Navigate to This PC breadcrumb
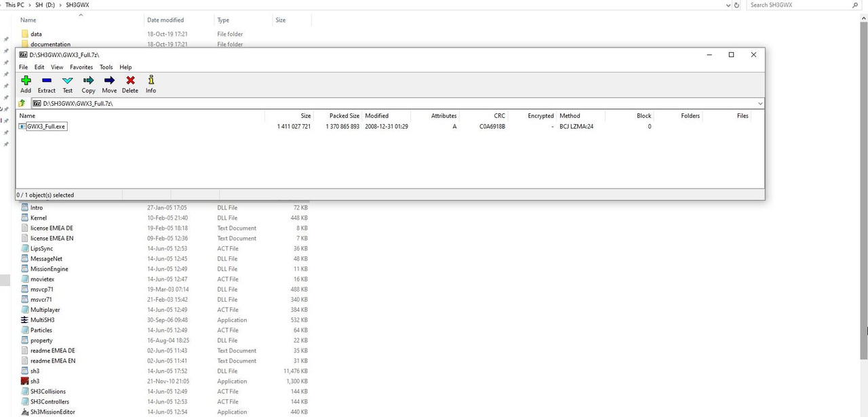868x417 pixels. click(x=15, y=5)
